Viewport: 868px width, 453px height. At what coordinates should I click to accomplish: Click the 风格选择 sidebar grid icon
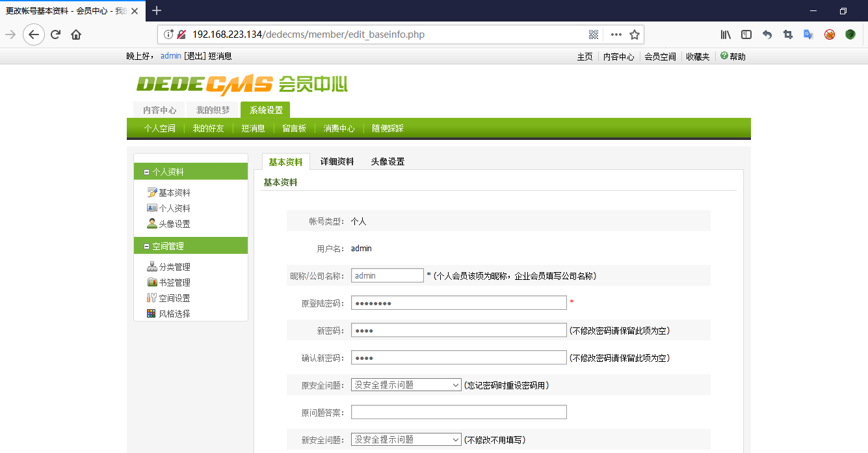pos(152,313)
